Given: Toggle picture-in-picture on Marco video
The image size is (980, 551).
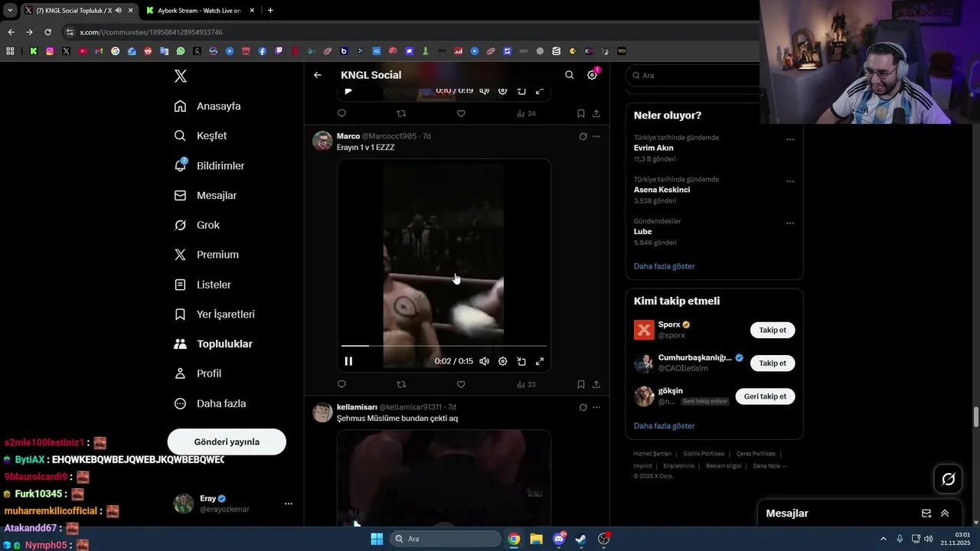Looking at the screenshot, I should click(x=521, y=361).
